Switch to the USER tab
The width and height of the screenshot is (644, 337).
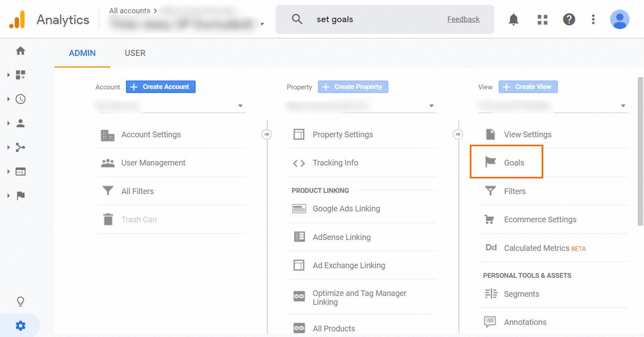point(135,53)
